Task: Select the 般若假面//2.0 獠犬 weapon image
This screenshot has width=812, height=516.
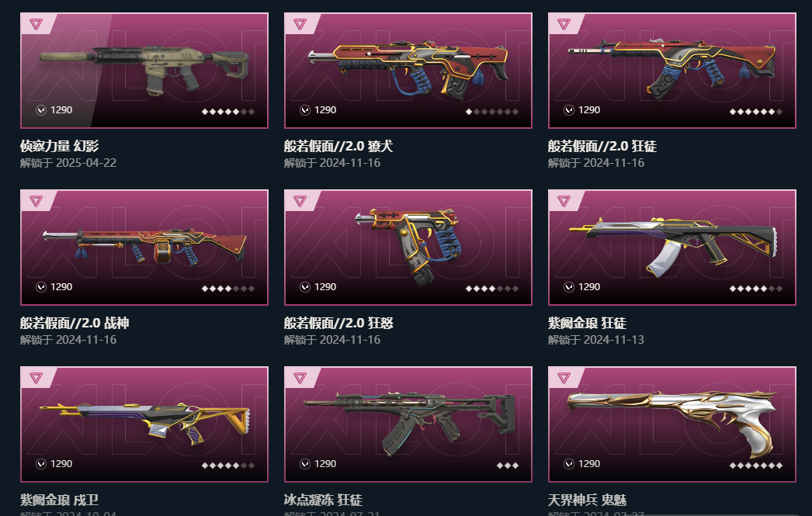Action: [408, 68]
